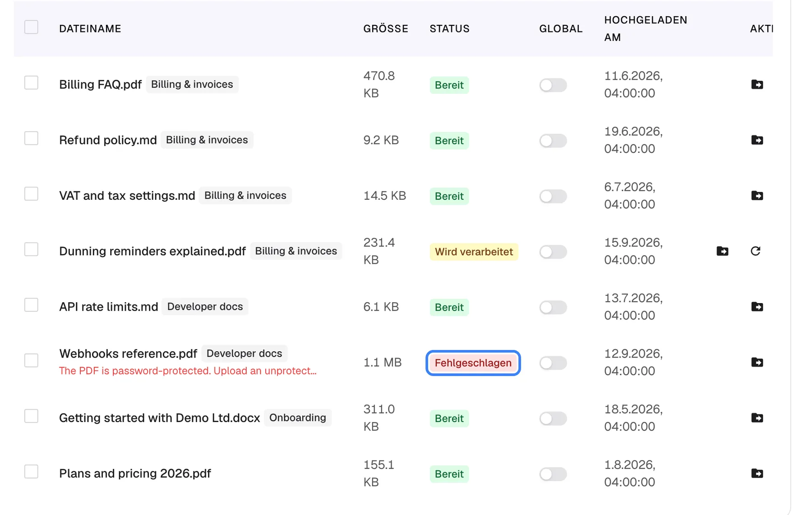Turn on Global for VAT and tax settings.md
The image size is (812, 515).
point(553,196)
